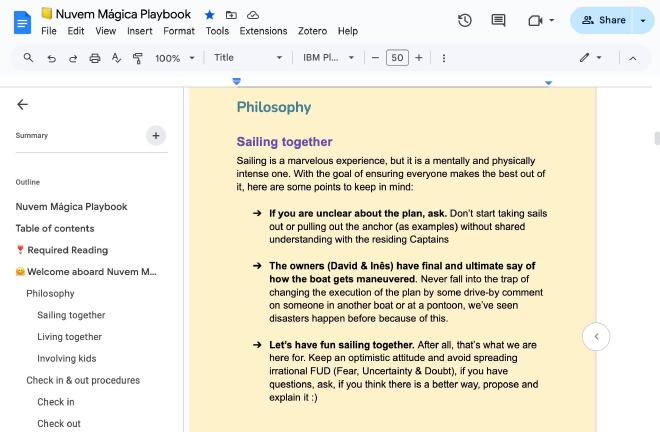
Task: Check the cloud save status icon
Action: tap(253, 15)
